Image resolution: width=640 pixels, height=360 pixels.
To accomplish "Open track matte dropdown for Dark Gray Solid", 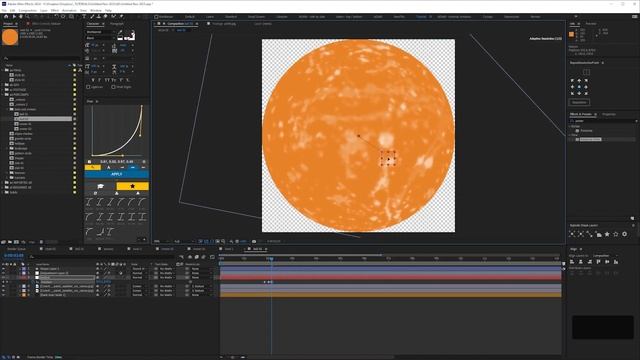I will click(x=167, y=295).
